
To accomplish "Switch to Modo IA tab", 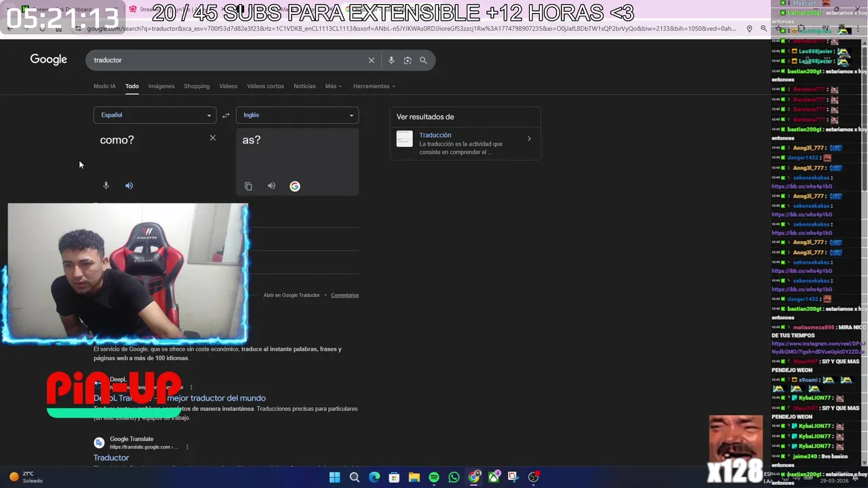I will pyautogui.click(x=104, y=86).
